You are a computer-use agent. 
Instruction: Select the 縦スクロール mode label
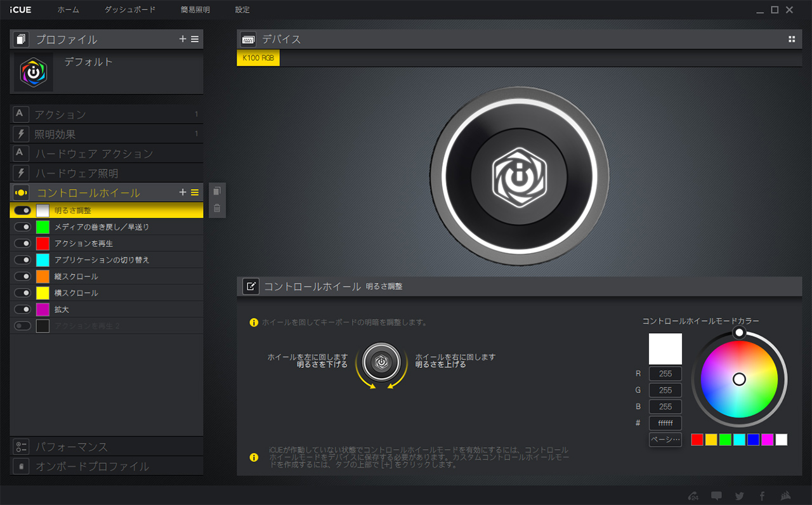point(76,277)
